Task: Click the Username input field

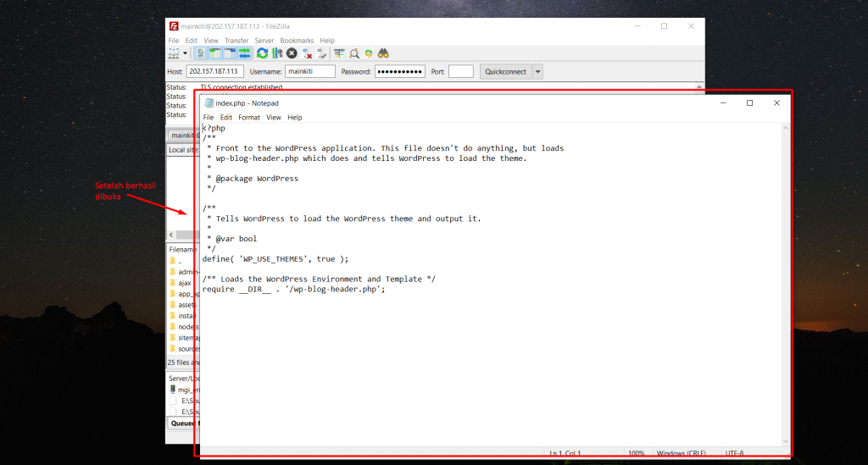Action: pos(310,71)
